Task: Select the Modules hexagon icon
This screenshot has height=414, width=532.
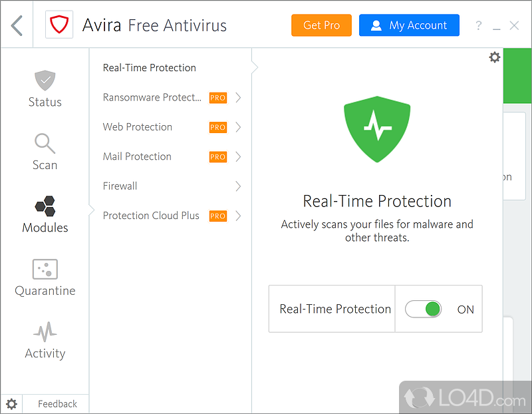Action: (45, 207)
